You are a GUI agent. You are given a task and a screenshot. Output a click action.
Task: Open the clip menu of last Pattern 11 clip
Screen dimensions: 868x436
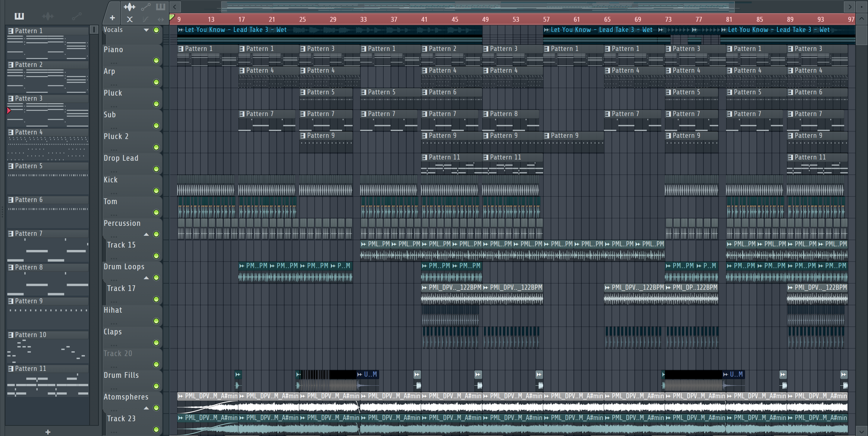tap(791, 157)
